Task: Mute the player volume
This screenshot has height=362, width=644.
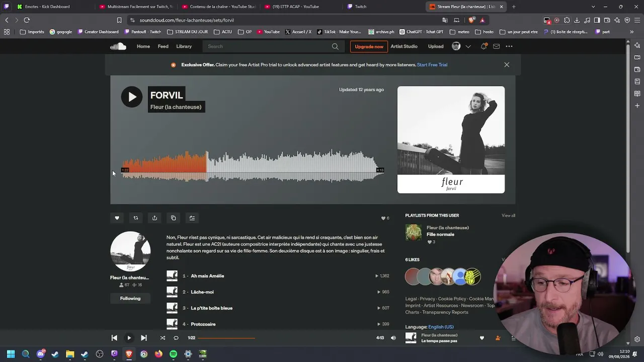Action: pyautogui.click(x=393, y=338)
